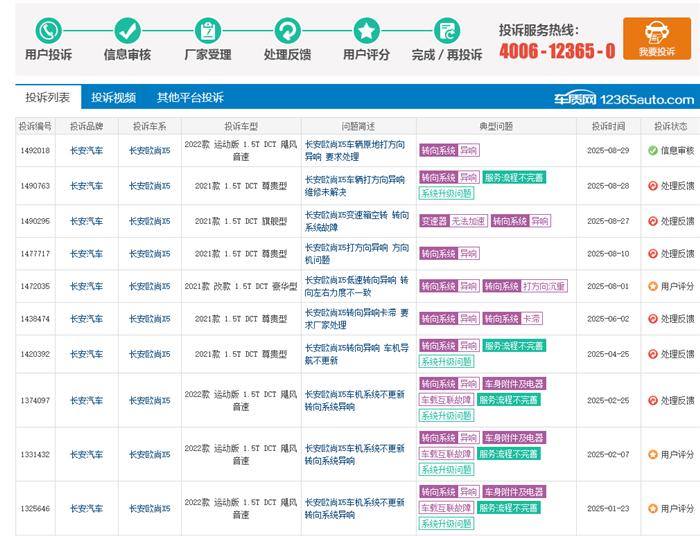Click the 系统升级问题 tag for complaint 1420392

(446, 361)
